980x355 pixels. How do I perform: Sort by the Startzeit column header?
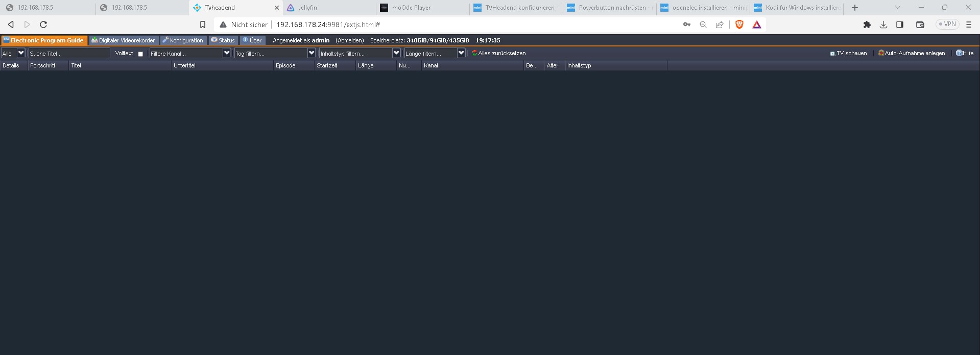tap(327, 65)
